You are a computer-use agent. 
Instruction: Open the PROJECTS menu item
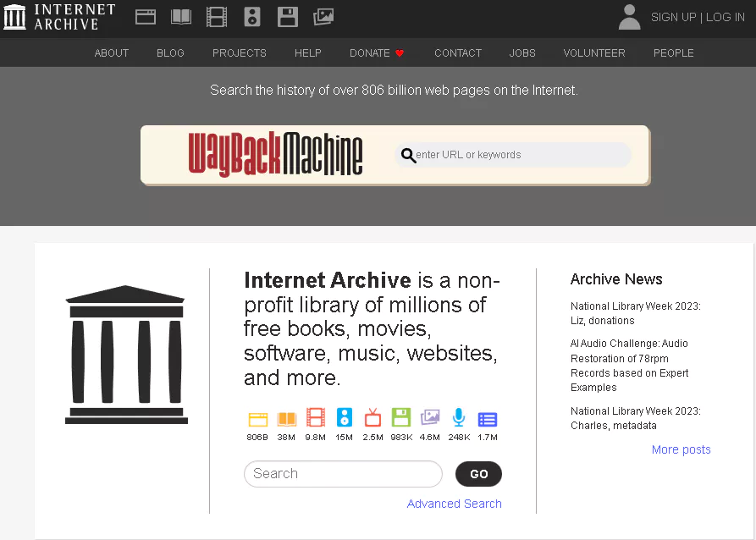pyautogui.click(x=239, y=53)
